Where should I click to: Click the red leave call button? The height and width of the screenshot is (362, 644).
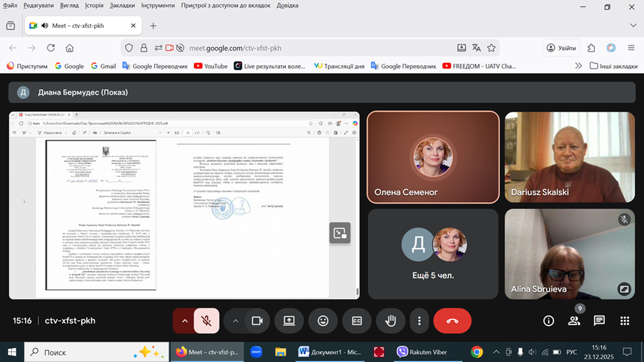point(452,321)
